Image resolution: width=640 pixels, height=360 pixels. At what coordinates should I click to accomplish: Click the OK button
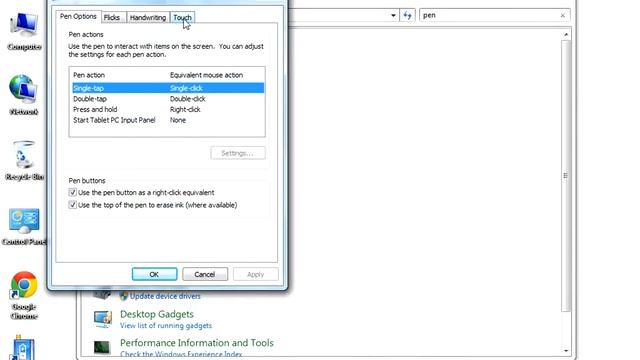click(x=154, y=274)
